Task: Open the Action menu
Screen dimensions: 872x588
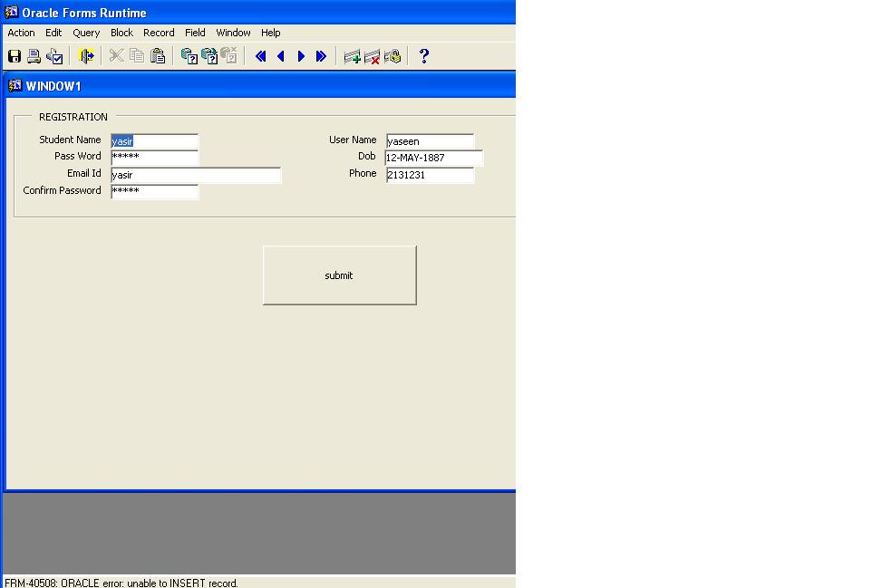Action: pos(21,33)
